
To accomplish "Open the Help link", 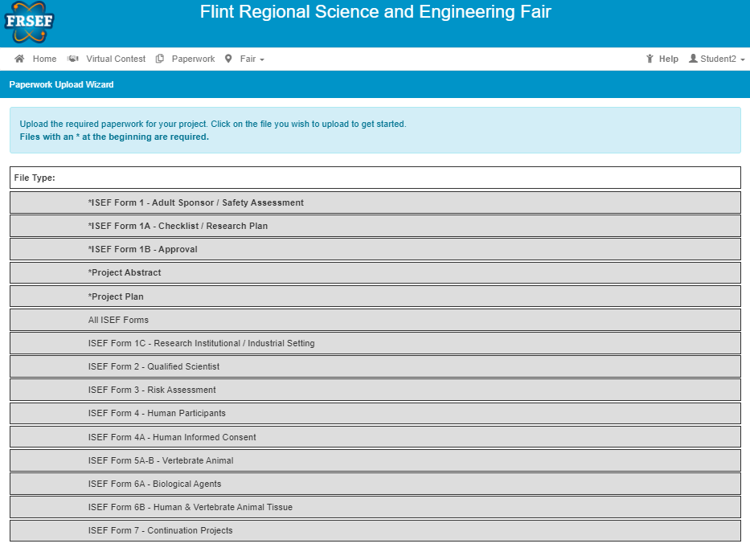I will 668,59.
